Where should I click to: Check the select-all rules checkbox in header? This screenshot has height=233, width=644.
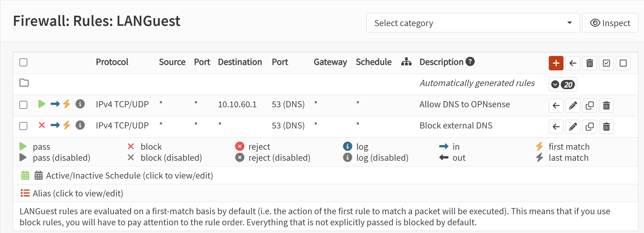tap(23, 62)
